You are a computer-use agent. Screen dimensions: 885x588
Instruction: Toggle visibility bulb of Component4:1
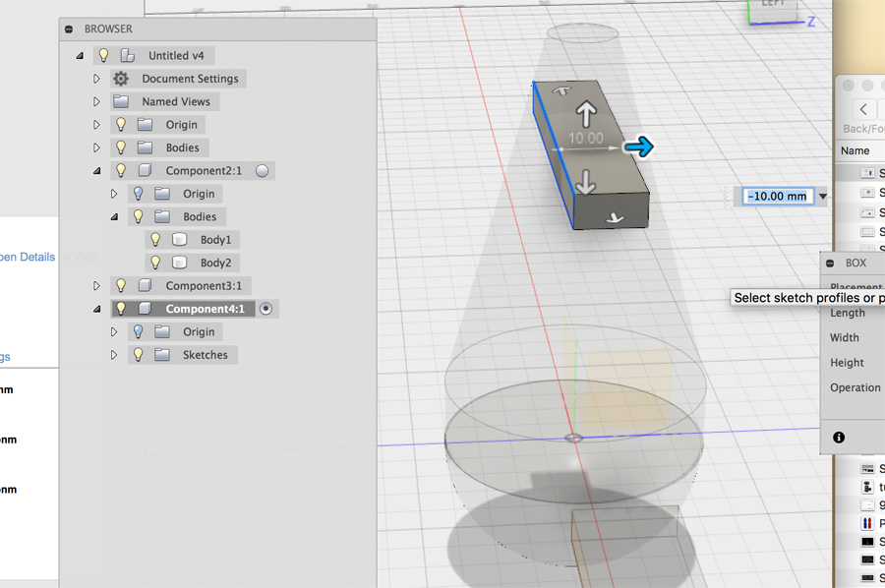[x=121, y=309]
